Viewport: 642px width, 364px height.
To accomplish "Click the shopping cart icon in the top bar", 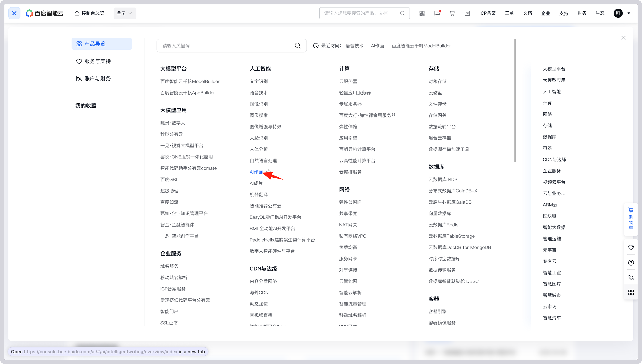I will click(x=452, y=13).
